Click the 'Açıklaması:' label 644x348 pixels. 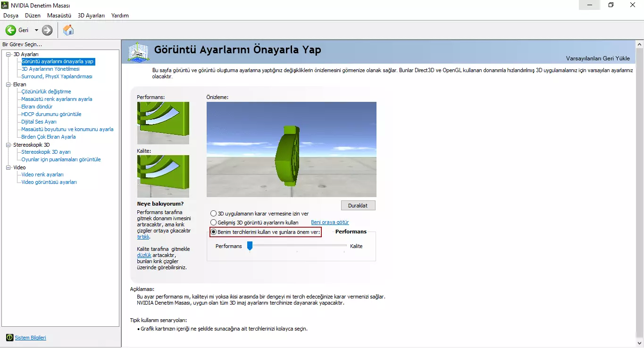pyautogui.click(x=142, y=289)
